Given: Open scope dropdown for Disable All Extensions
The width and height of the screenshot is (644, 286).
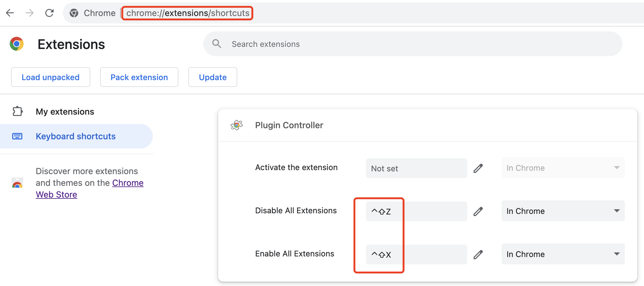Looking at the screenshot, I should [563, 211].
